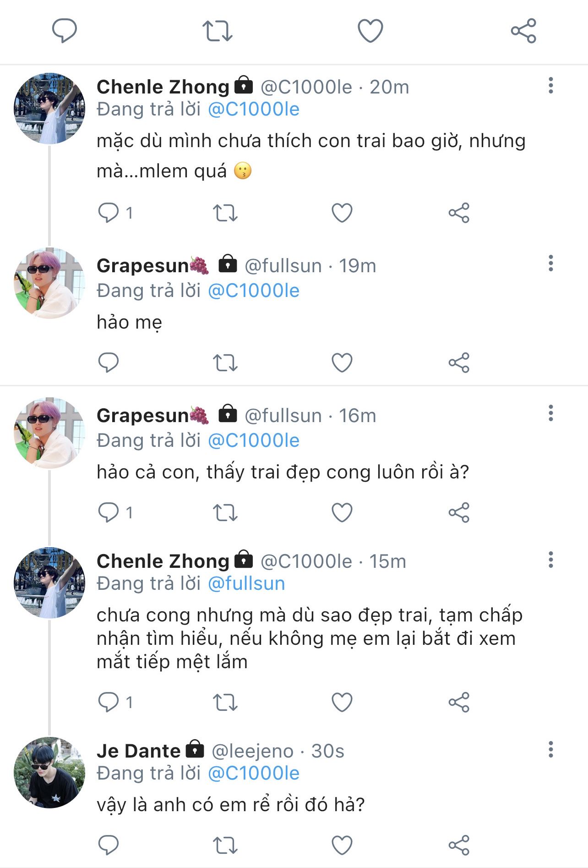
Task: Like Grapesun's "hảo mẹ" tweet
Action: (x=342, y=363)
